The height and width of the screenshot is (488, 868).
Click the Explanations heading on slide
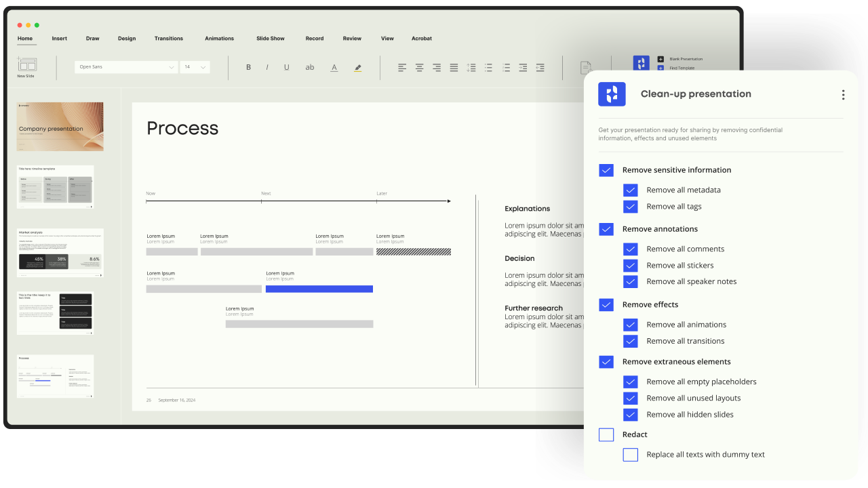click(528, 209)
